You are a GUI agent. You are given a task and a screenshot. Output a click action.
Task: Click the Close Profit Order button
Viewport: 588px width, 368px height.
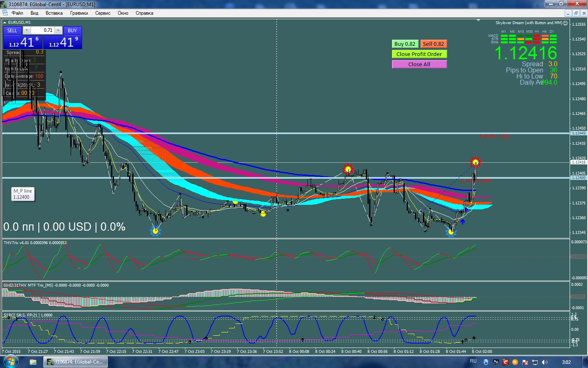pyautogui.click(x=419, y=54)
